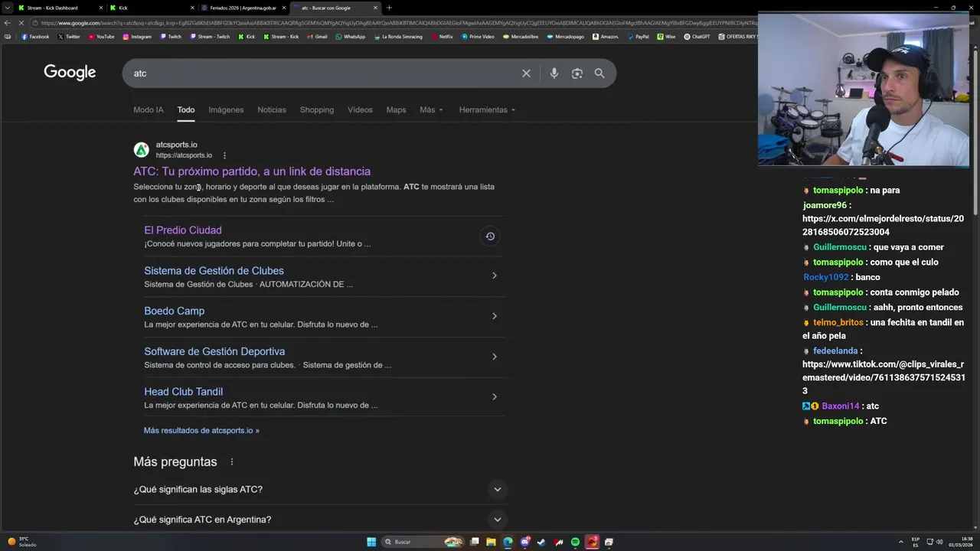Open joamore96's x.com link in chat

[883, 225]
